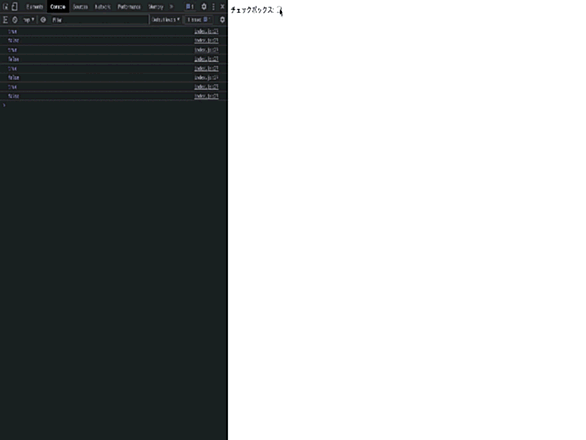The width and height of the screenshot is (586, 440).
Task: Open the Default levels dropdown
Action: [166, 20]
